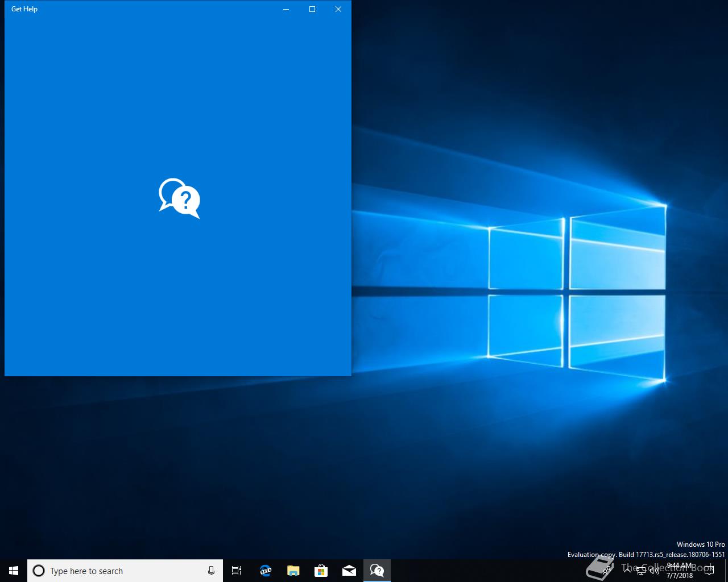Open the network status tray icon
The height and width of the screenshot is (582, 728).
[x=641, y=571]
